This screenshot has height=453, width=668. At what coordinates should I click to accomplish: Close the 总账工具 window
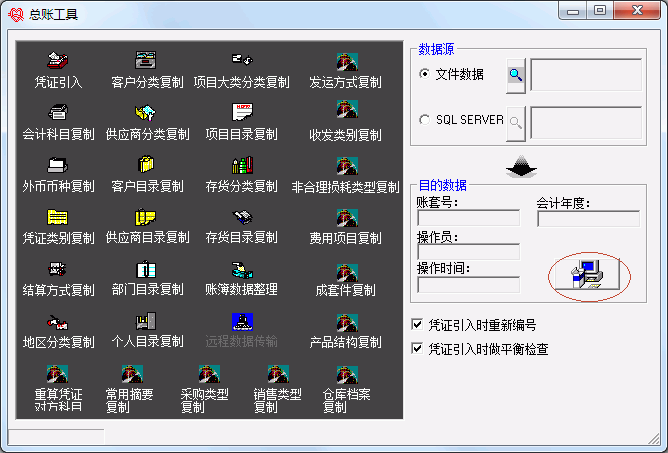click(637, 10)
